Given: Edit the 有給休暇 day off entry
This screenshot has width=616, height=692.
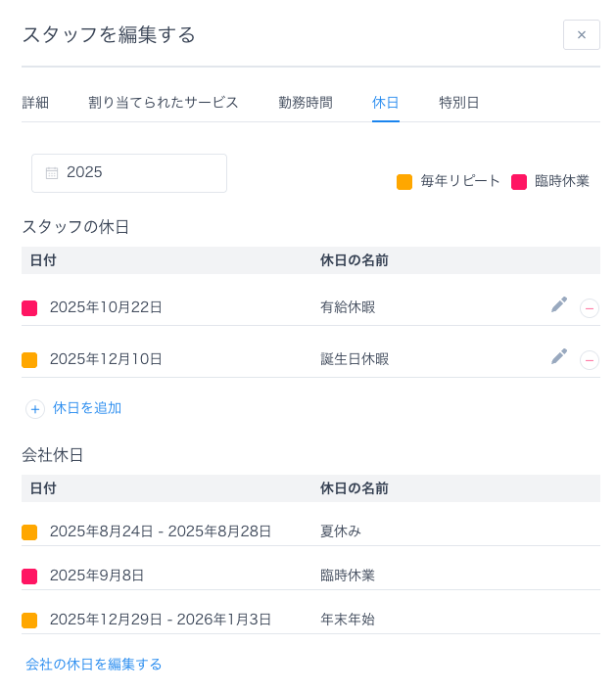Looking at the screenshot, I should click(x=559, y=304).
